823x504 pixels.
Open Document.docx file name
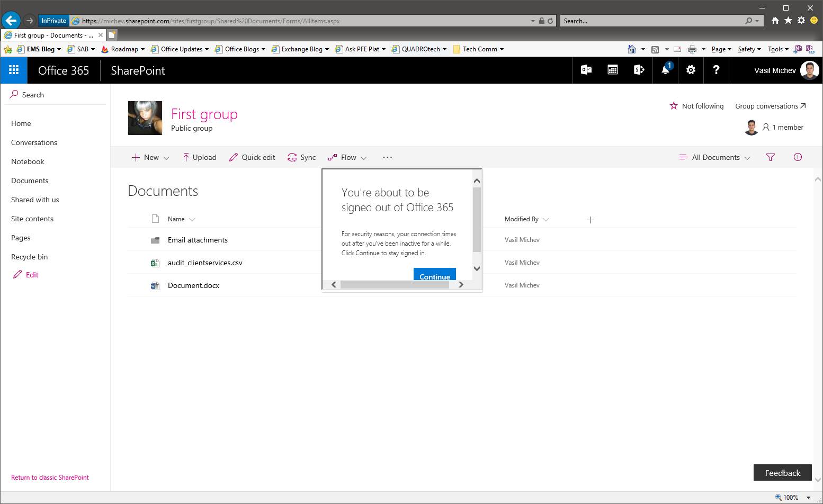pyautogui.click(x=193, y=285)
